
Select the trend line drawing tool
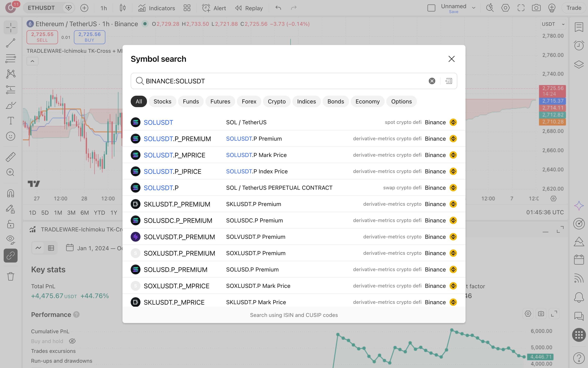point(10,43)
